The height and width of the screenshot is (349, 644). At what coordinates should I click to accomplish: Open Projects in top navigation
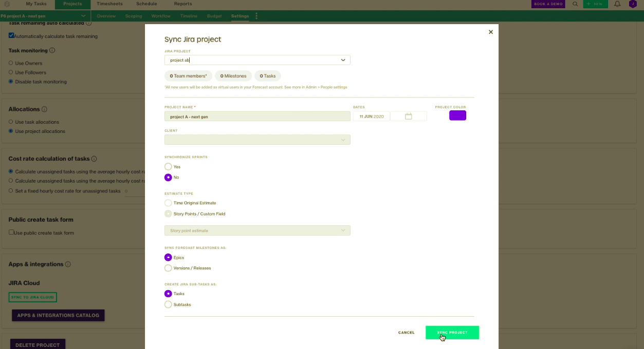72,4
